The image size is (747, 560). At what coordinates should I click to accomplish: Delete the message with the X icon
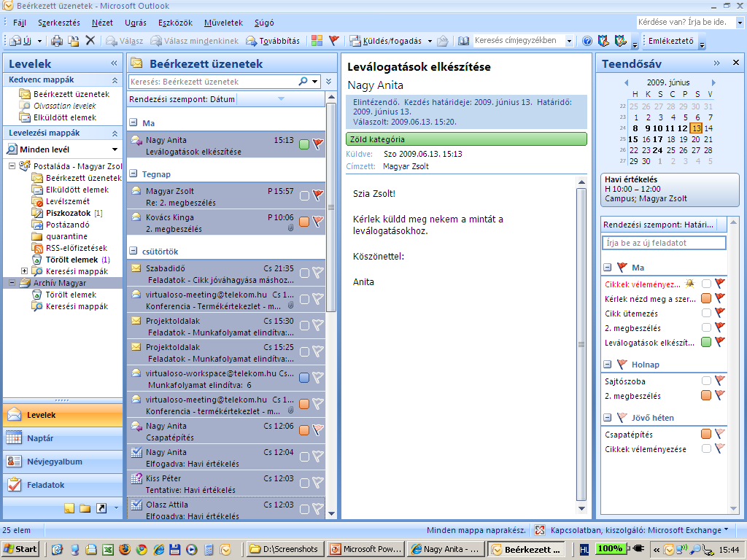click(x=90, y=41)
